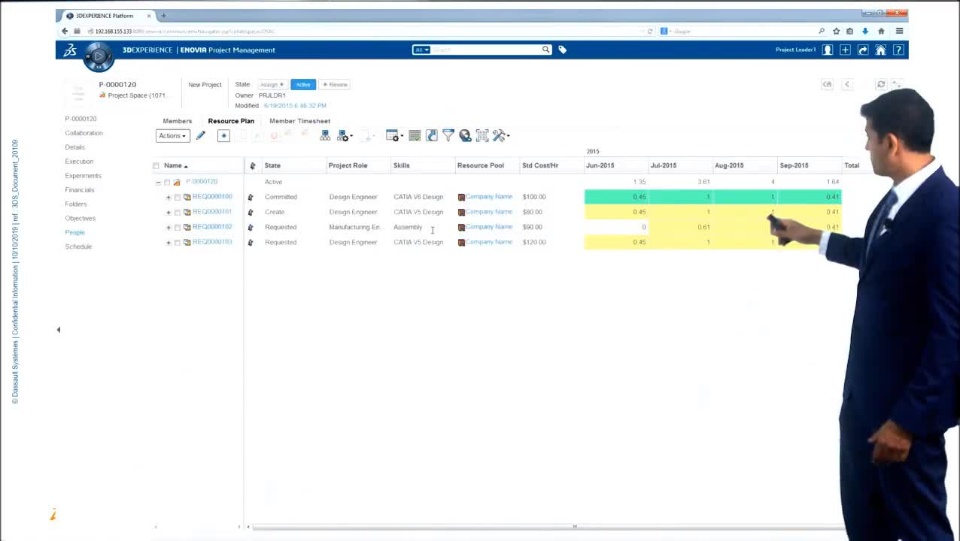Viewport: 960px width, 541px height.
Task: Click the green Jun-2015 cell for REQ0000100
Action: point(617,196)
